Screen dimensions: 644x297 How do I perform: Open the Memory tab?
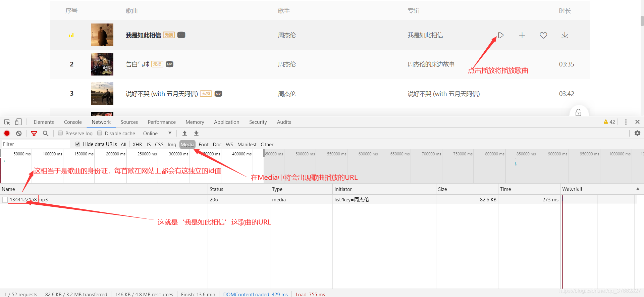click(x=195, y=122)
